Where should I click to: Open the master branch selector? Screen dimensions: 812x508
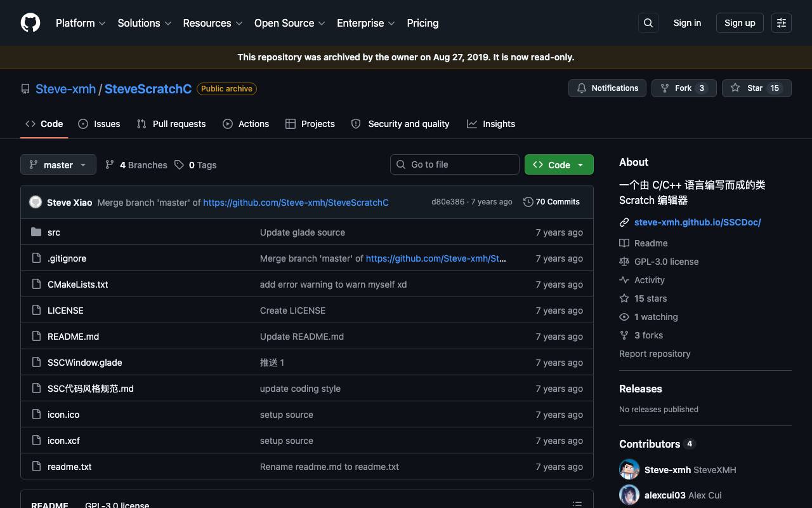pos(58,164)
